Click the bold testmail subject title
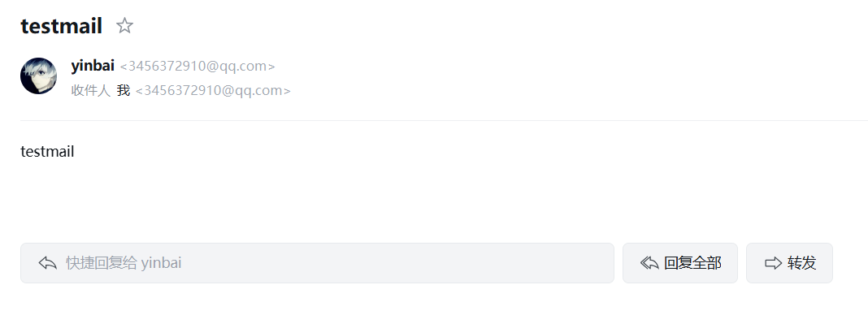Viewport: 868px width, 328px height. (x=62, y=26)
